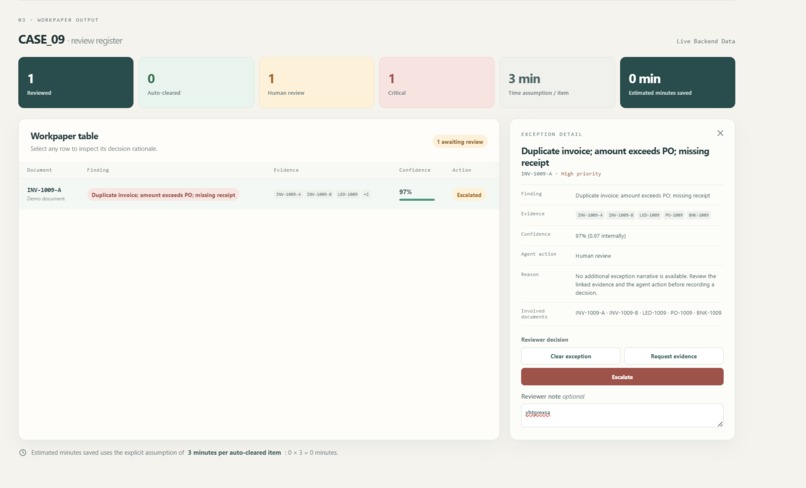The width and height of the screenshot is (806, 488).
Task: Click the Clear exception button
Action: (571, 356)
